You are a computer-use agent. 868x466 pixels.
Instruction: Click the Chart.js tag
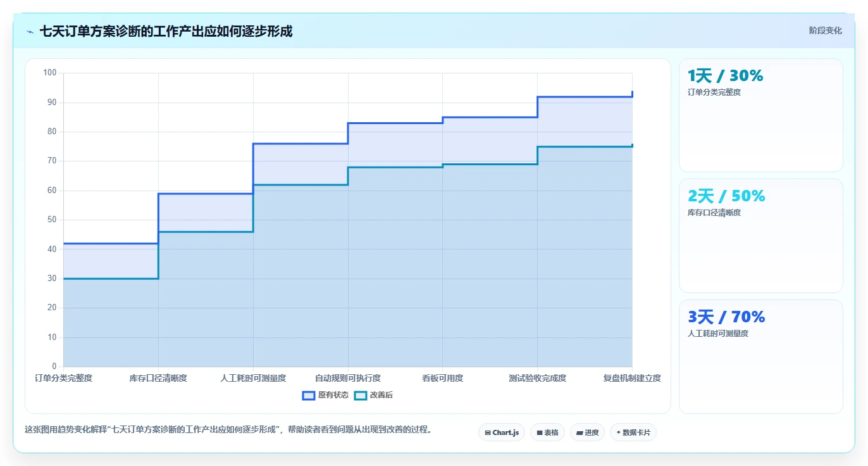coord(502,432)
